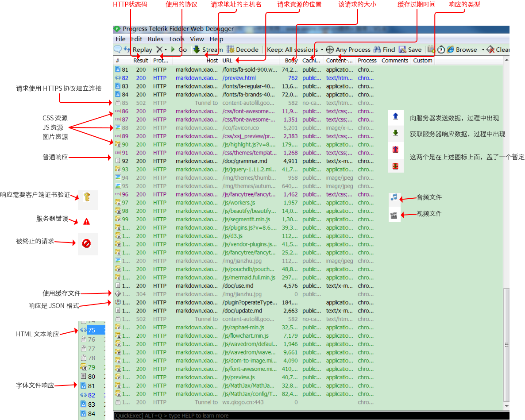The image size is (525, 420).
Task: Expand the Browse dropdown arrow
Action: pyautogui.click(x=483, y=50)
